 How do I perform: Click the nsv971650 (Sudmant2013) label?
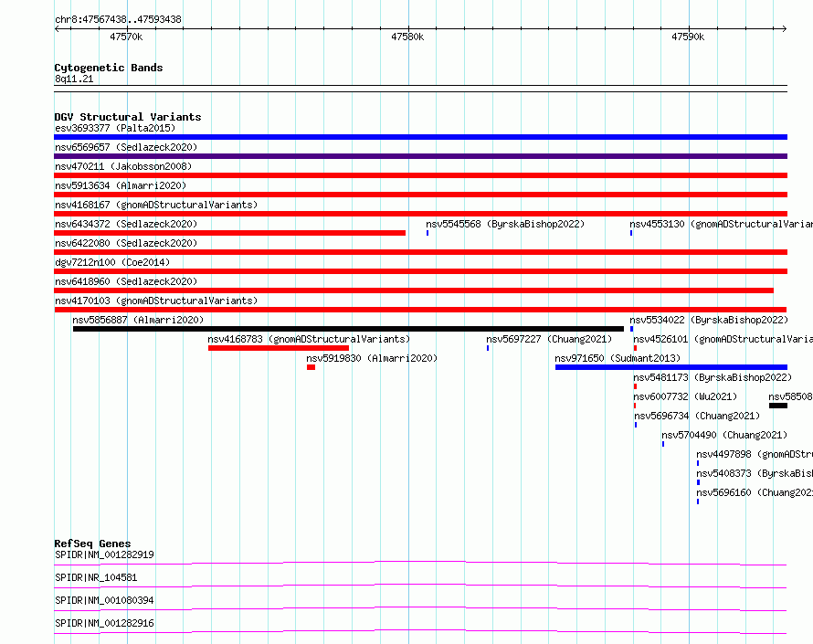pyautogui.click(x=618, y=358)
